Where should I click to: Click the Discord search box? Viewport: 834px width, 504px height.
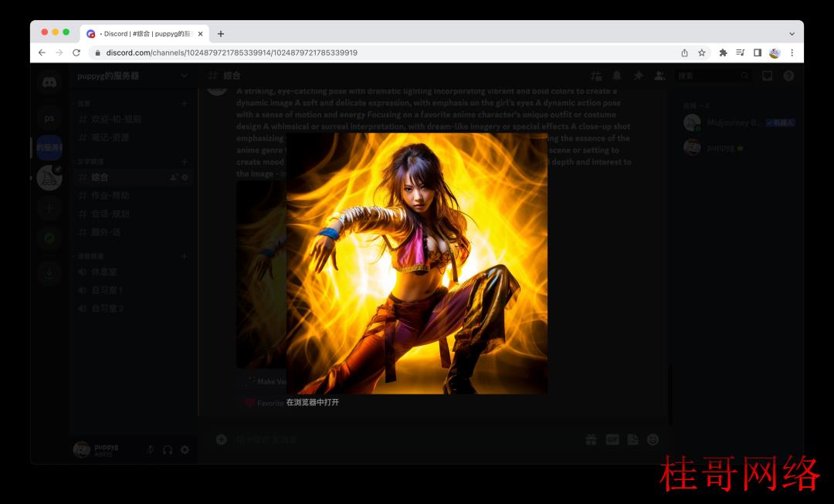tap(714, 76)
